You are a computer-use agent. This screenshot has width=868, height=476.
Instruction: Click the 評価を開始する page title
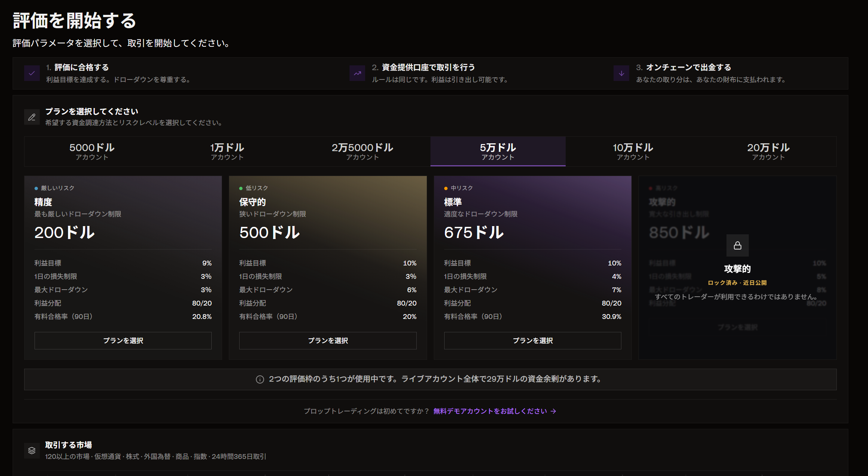pos(75,21)
